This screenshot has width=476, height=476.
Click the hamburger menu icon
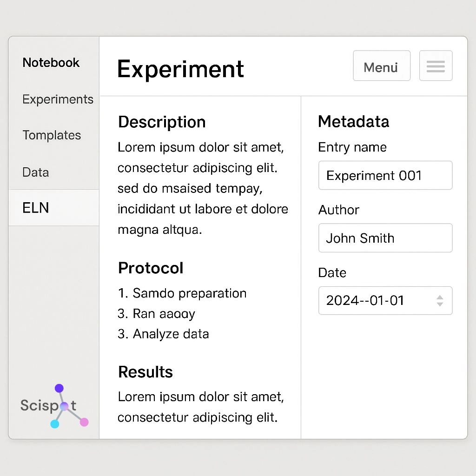436,66
